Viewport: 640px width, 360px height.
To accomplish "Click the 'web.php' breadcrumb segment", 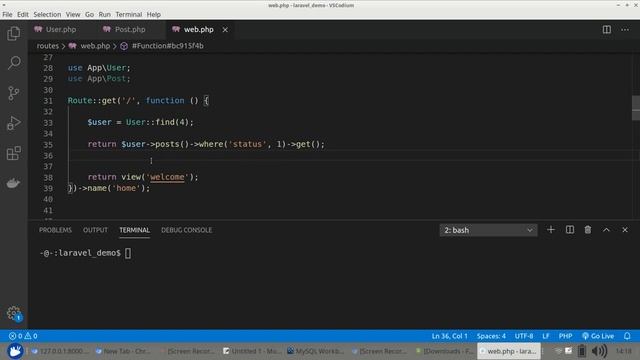I will click(95, 46).
